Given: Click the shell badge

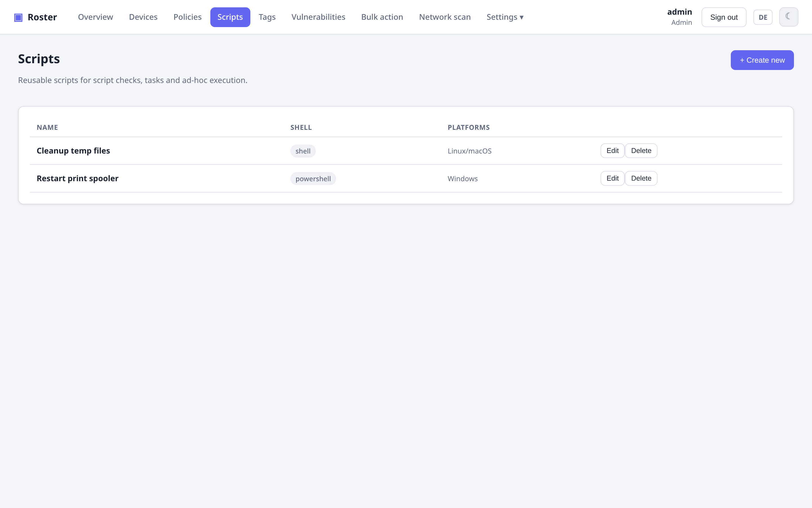Looking at the screenshot, I should click(x=303, y=151).
